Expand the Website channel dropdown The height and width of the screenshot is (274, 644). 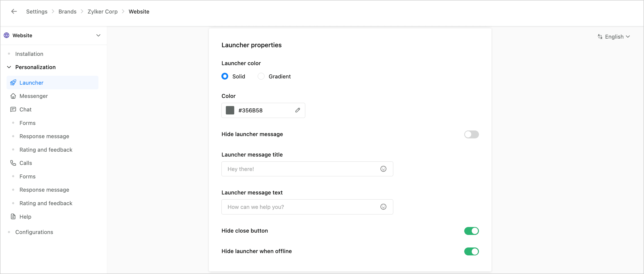pyautogui.click(x=98, y=35)
